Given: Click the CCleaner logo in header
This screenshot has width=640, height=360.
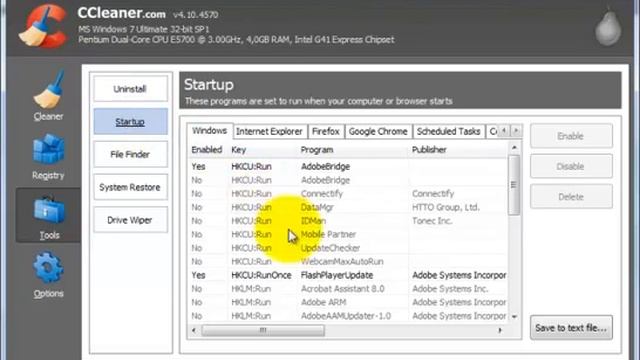Looking at the screenshot, I should pos(43,26).
